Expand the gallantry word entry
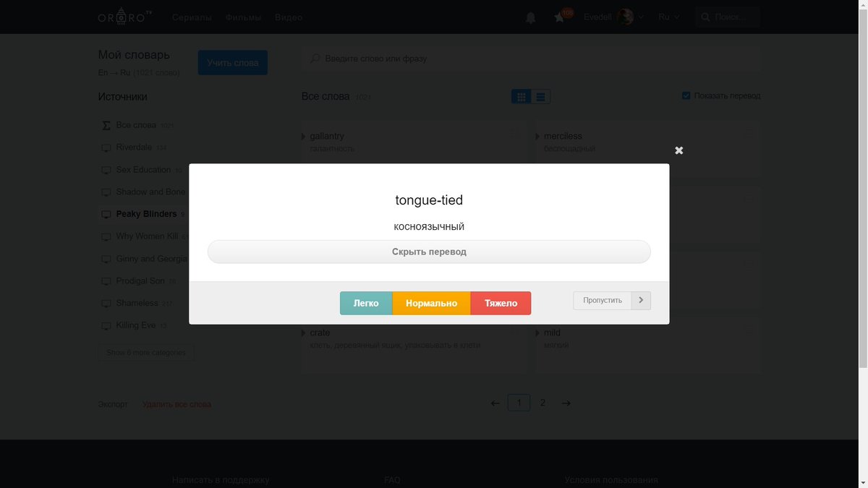The height and width of the screenshot is (488, 868). [304, 137]
